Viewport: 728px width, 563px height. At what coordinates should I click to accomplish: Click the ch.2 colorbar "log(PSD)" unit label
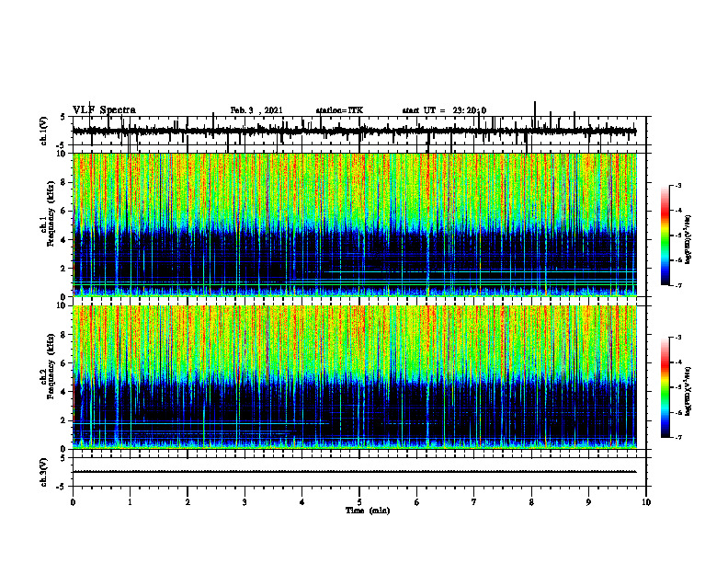pos(688,391)
